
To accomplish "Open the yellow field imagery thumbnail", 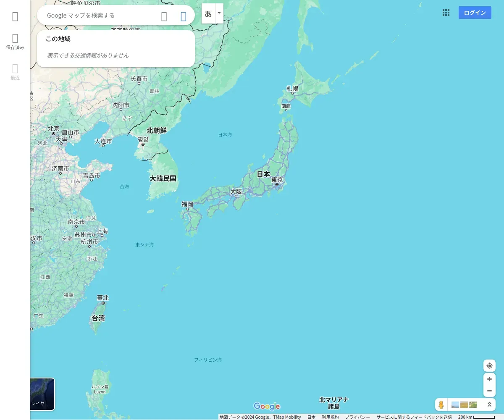I will pos(464,405).
